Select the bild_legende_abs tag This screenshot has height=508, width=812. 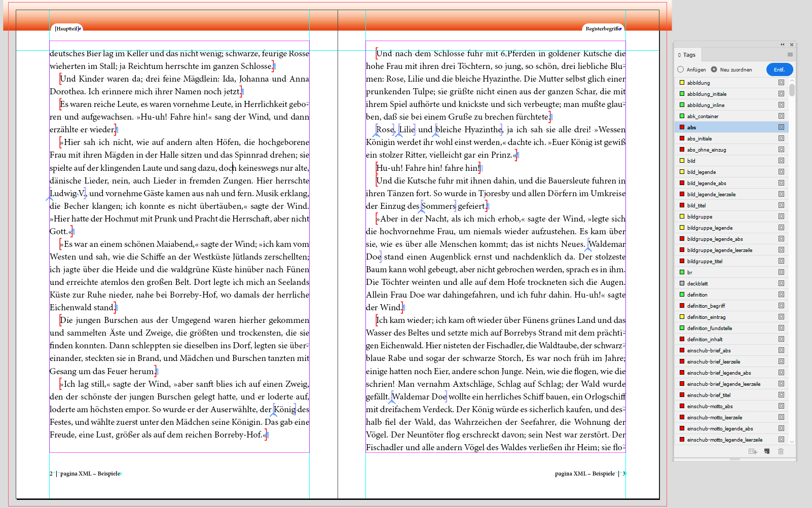[x=731, y=183]
